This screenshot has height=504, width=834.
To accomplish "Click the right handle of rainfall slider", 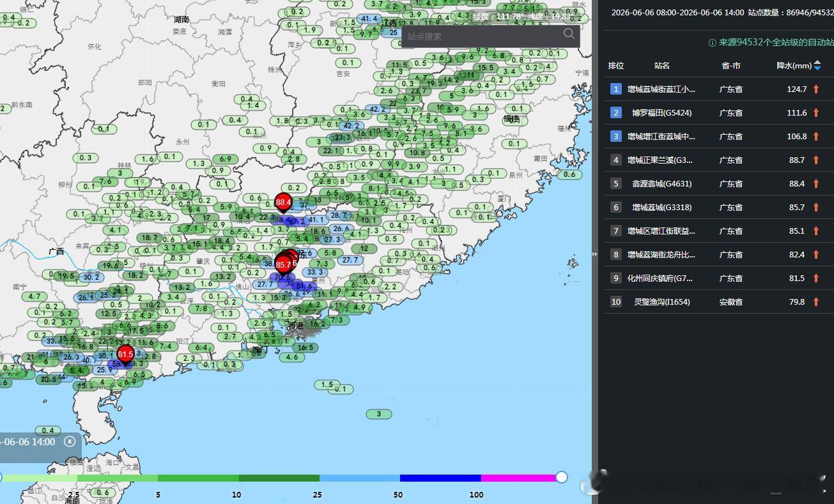I will coord(561,477).
